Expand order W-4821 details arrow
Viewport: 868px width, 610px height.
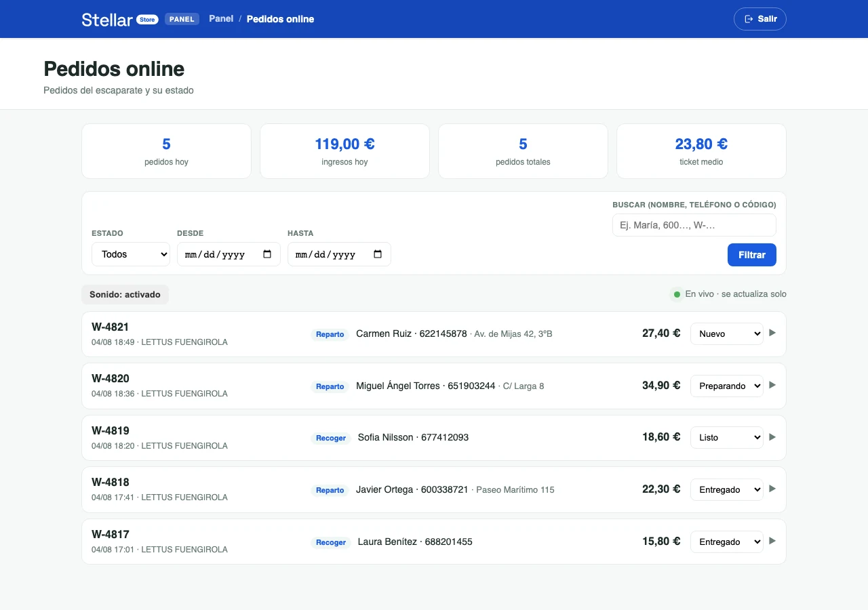pyautogui.click(x=772, y=333)
